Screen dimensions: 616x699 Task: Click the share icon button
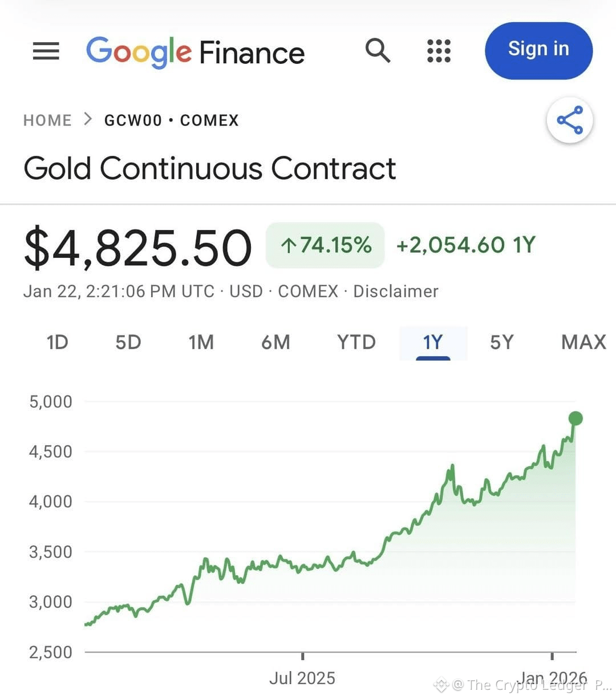coord(570,120)
